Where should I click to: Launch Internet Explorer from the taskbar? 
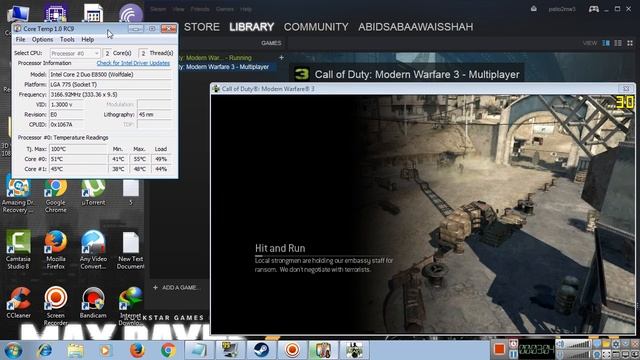(44, 350)
